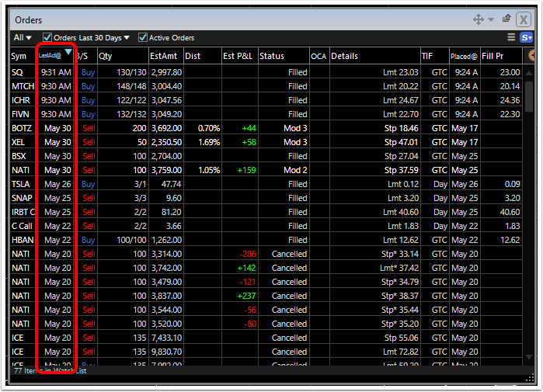
Task: Click the 77 Items in Watch List status text
Action: point(50,371)
